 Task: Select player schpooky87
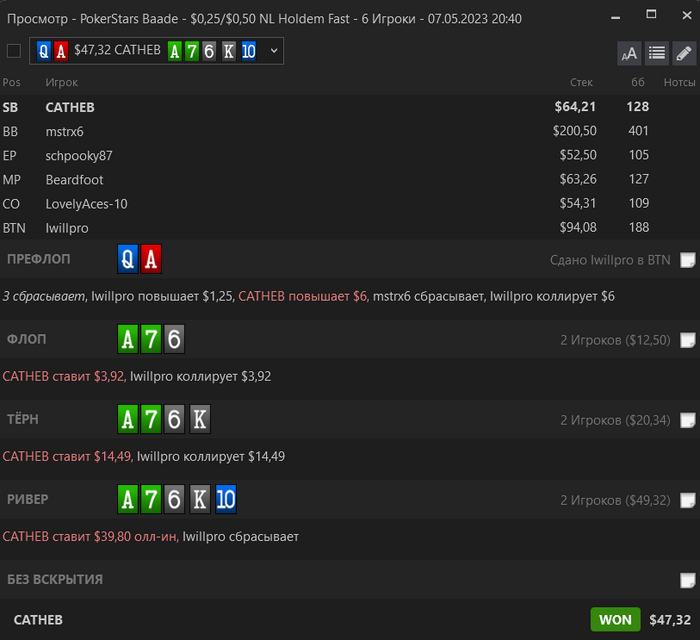[x=350, y=155]
